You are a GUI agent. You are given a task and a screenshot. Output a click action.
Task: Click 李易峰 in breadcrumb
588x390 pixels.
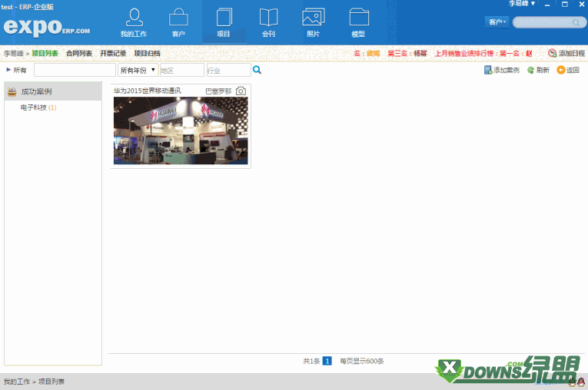pyautogui.click(x=14, y=54)
